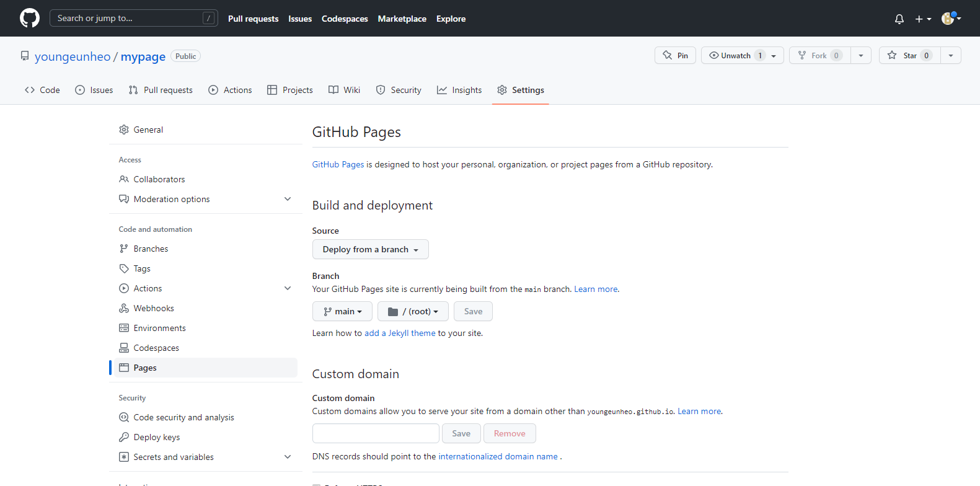Image resolution: width=980 pixels, height=486 pixels.
Task: Click the youngeunheo owner link
Action: point(73,56)
